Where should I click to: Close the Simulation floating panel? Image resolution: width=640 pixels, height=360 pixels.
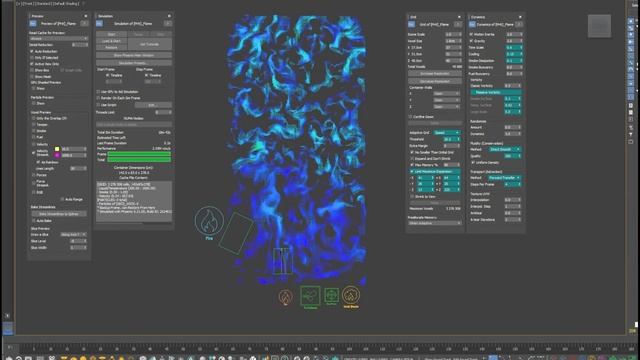[x=169, y=16]
